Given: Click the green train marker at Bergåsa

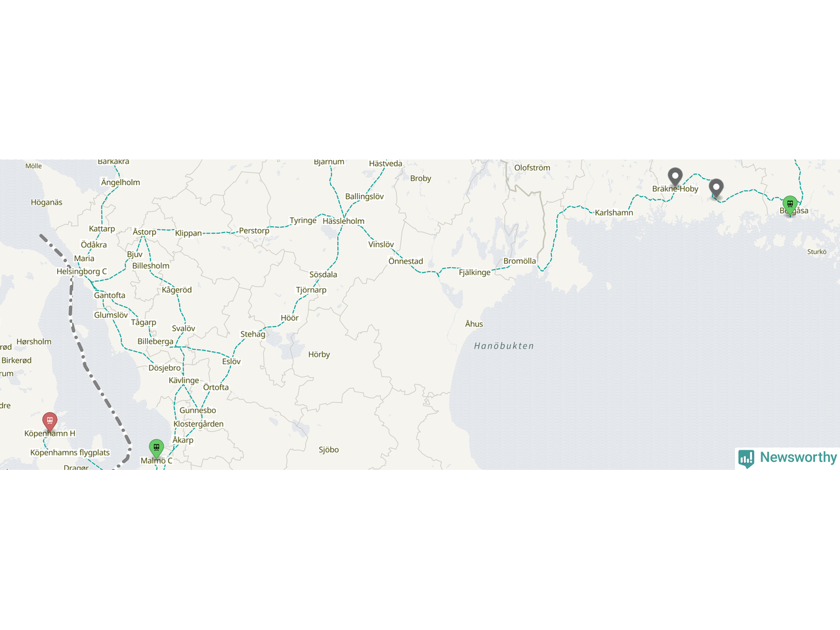Looking at the screenshot, I should 790,205.
